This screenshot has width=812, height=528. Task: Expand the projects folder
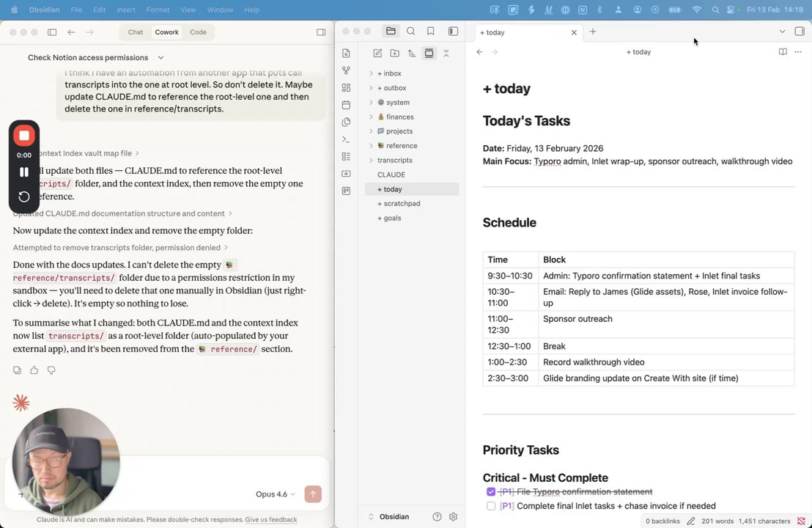point(371,131)
